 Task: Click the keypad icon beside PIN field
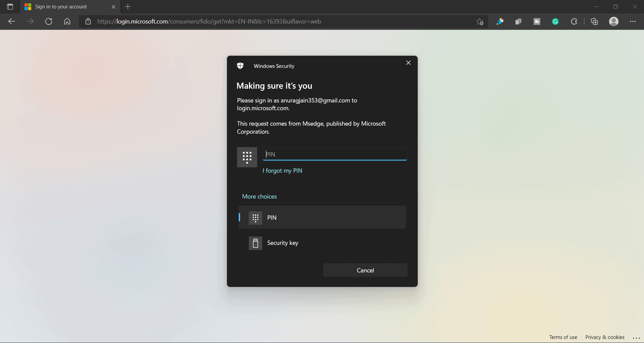[247, 157]
